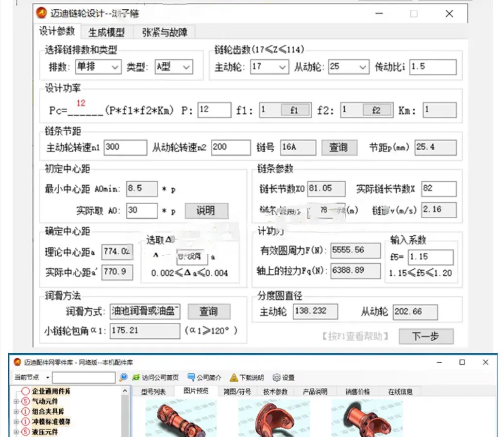Open the 产品说明 tab

[x=315, y=392]
